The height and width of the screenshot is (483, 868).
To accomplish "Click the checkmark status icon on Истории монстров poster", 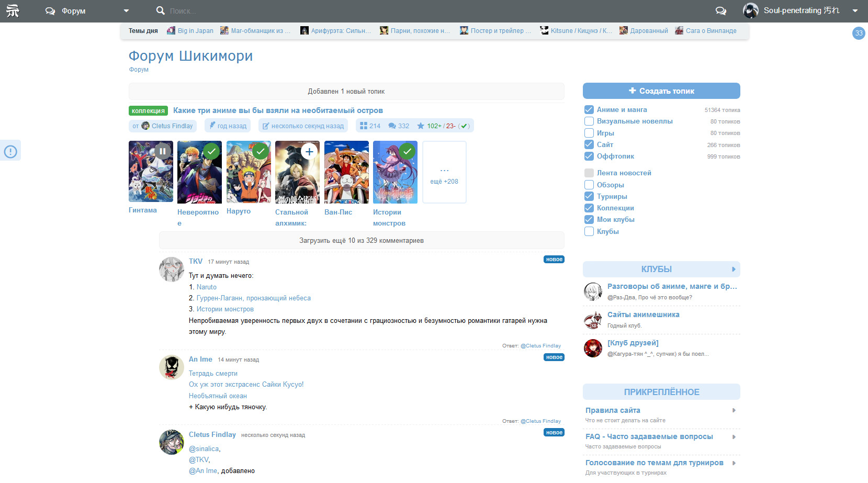I will (x=407, y=151).
